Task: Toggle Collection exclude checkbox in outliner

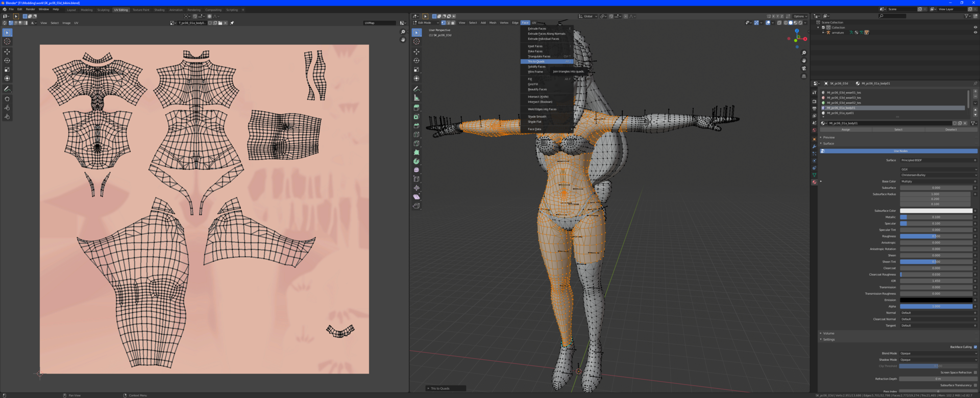Action: (824, 28)
